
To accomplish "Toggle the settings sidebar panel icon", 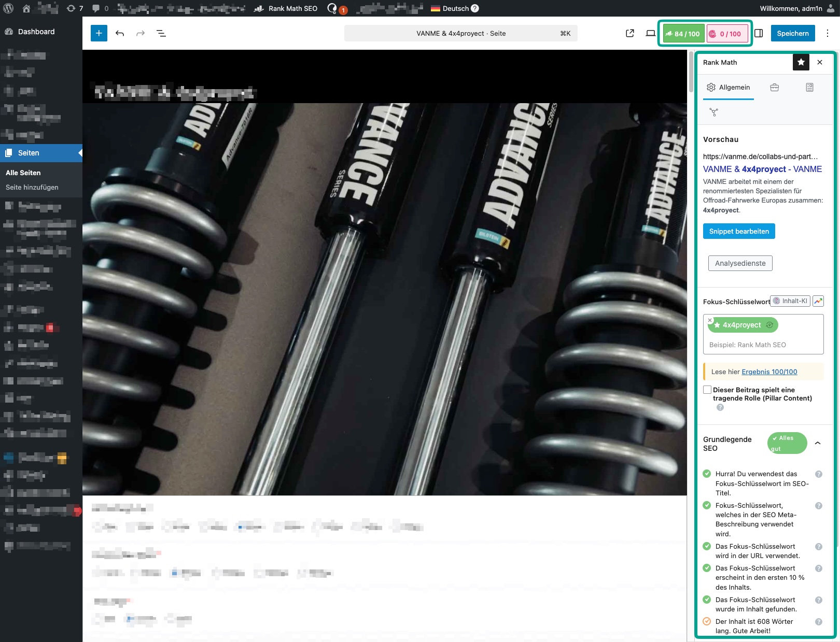I will pyautogui.click(x=759, y=33).
